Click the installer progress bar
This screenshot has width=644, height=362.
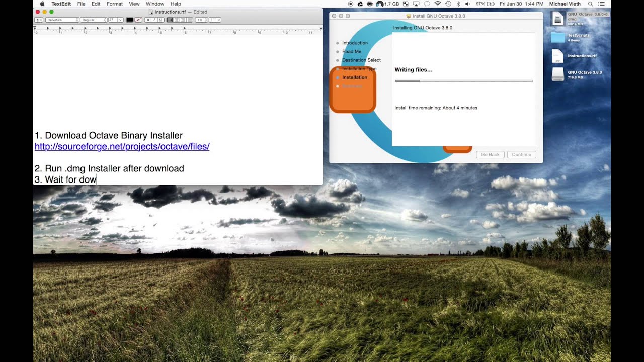pos(464,80)
